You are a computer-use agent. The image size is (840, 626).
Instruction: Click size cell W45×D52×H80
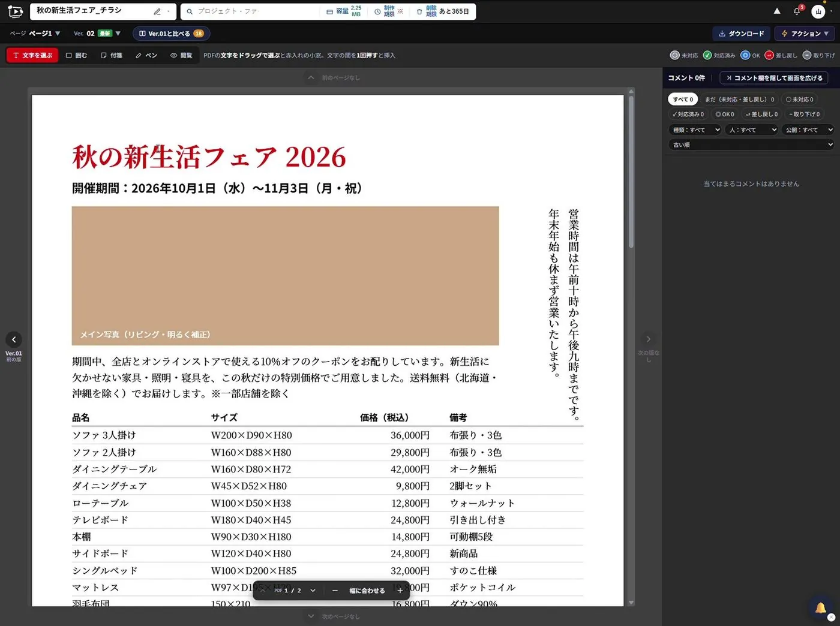248,486
